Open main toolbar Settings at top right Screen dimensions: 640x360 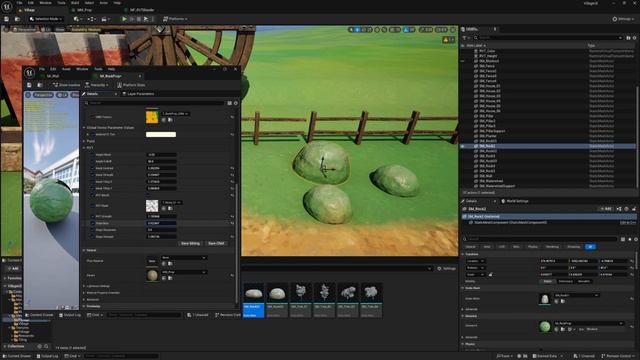click(622, 19)
